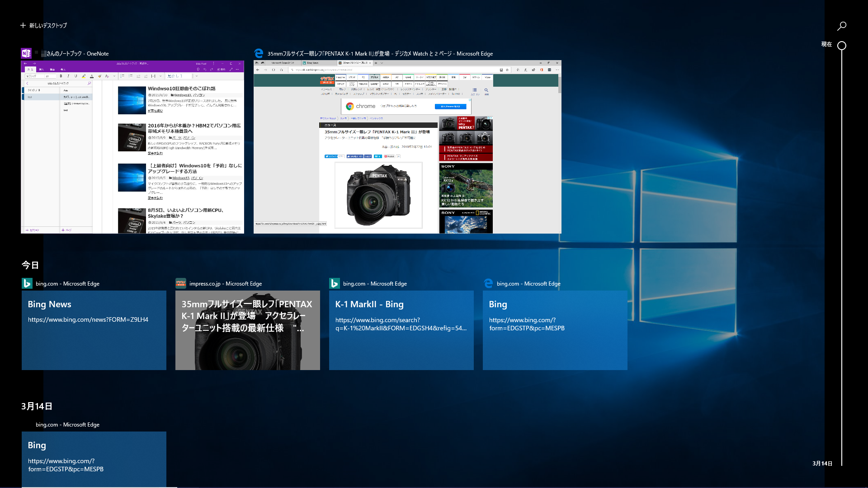This screenshot has width=868, height=488.
Task: Click the 3月14日 section heading on left
Action: pos(37,406)
